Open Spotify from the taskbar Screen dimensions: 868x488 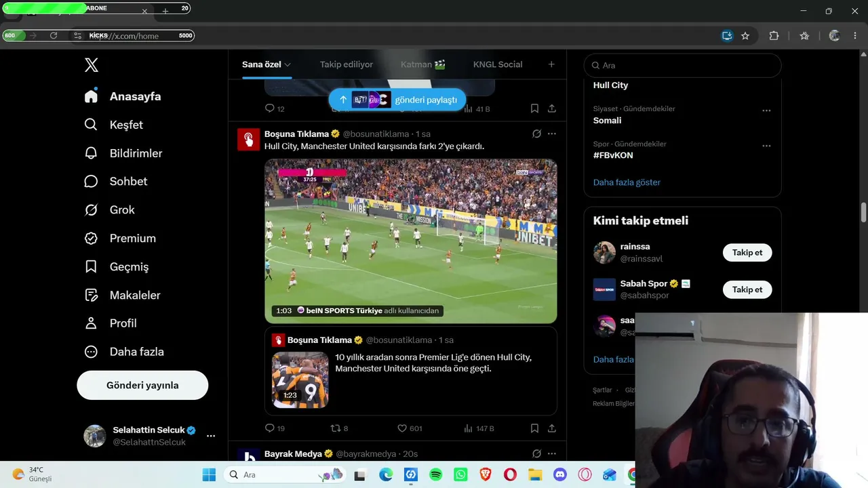(436, 474)
